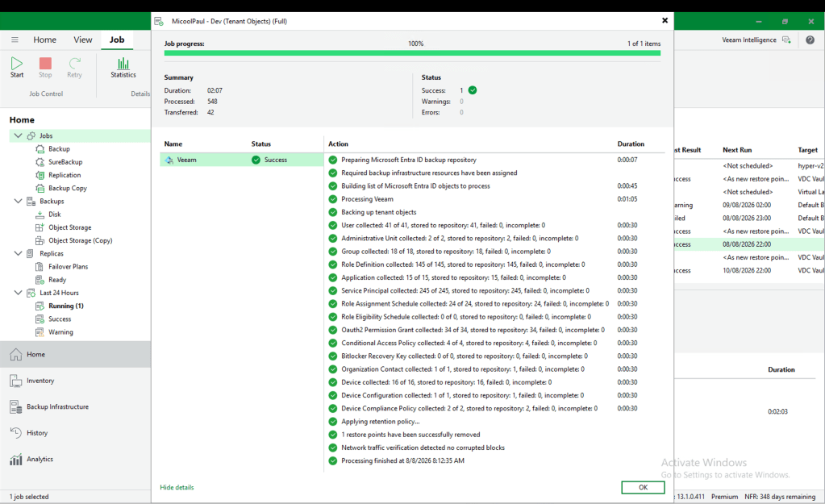This screenshot has width=825, height=504.
Task: Select 'Network traffic verification' line
Action: click(423, 448)
